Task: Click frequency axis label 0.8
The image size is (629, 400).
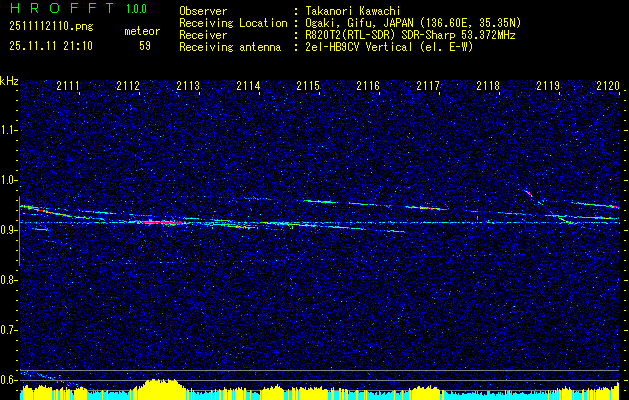Action: click(9, 280)
